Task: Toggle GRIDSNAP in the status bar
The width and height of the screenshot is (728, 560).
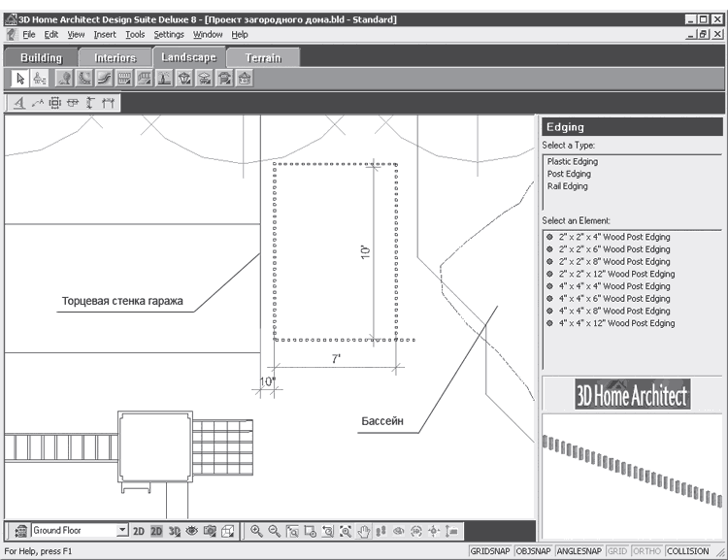Action: click(489, 551)
